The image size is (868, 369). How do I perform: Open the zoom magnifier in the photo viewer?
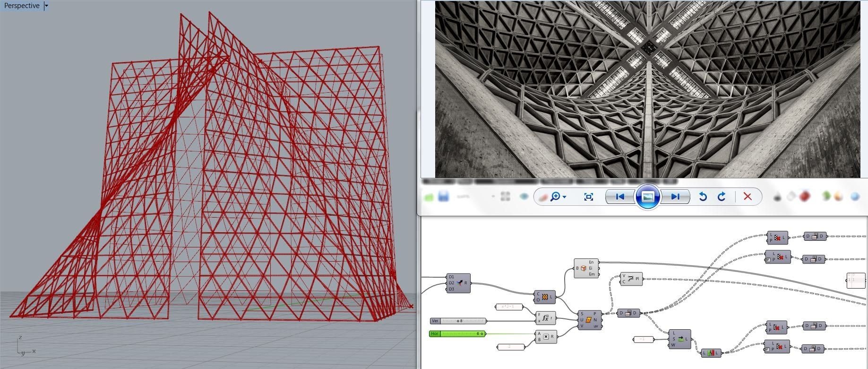[x=555, y=196]
